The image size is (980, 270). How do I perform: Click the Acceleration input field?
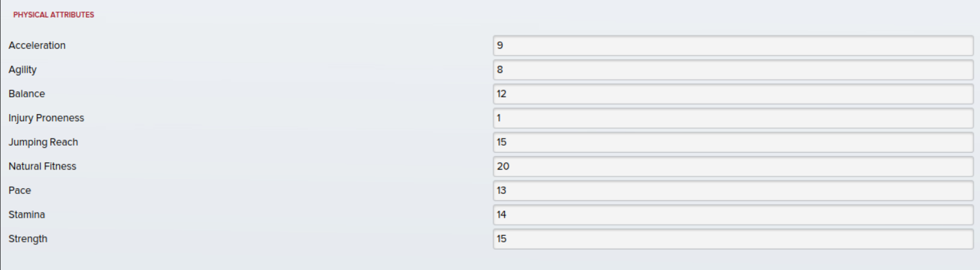[732, 46]
